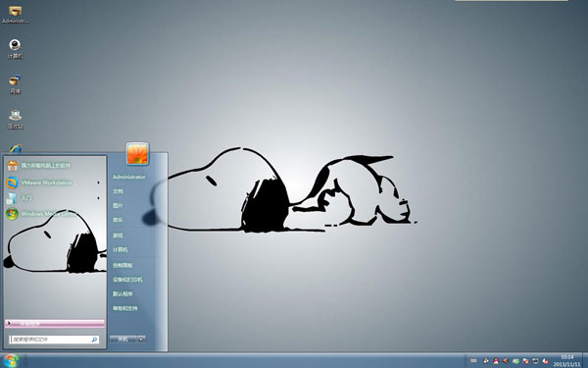Click the Windows Start orb

tap(11, 361)
